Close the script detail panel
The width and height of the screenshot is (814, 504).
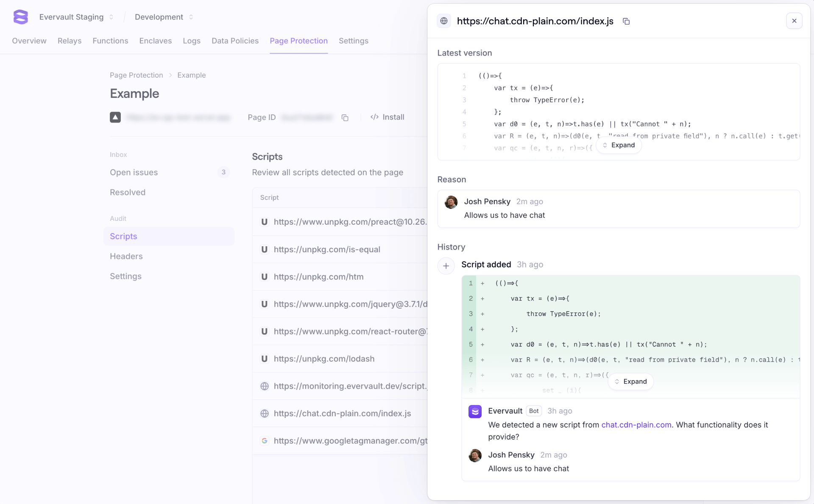794,21
